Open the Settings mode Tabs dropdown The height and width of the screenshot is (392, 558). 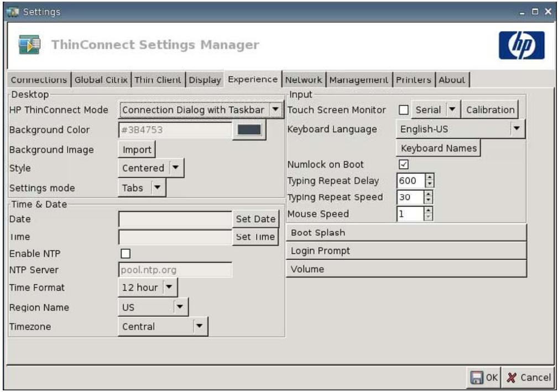tap(142, 188)
